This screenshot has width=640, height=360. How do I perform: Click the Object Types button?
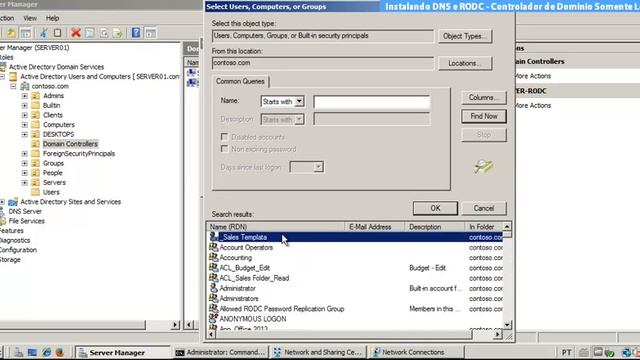[465, 36]
